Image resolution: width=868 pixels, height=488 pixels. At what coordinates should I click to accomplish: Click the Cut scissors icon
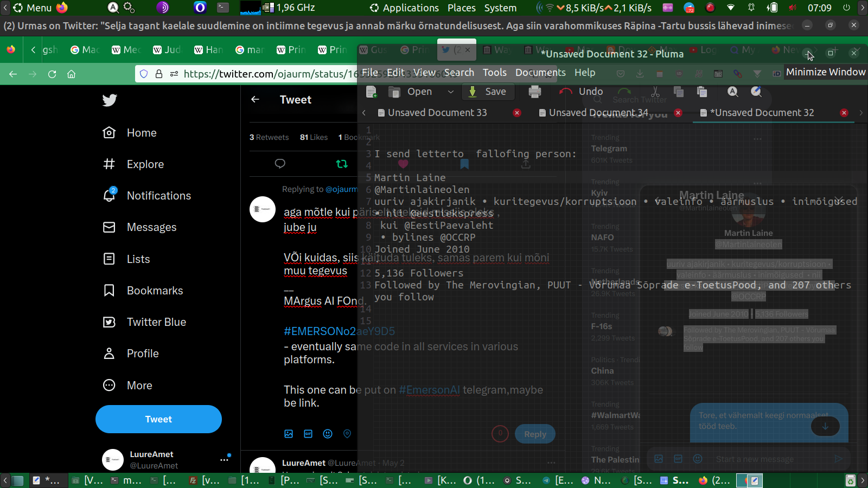655,92
